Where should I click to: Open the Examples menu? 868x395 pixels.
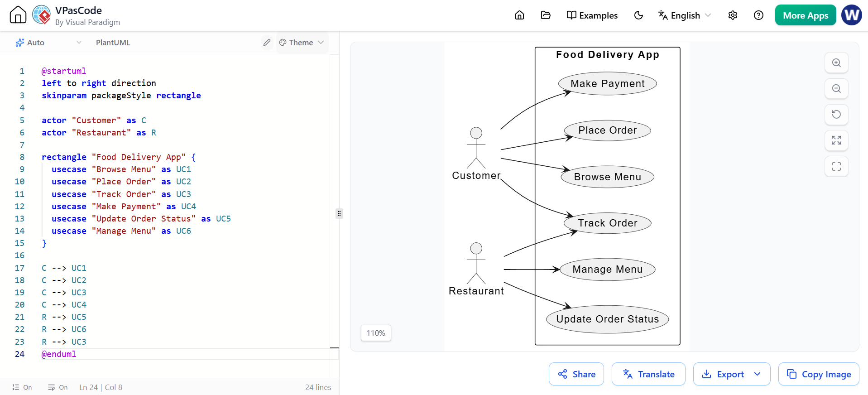point(592,15)
